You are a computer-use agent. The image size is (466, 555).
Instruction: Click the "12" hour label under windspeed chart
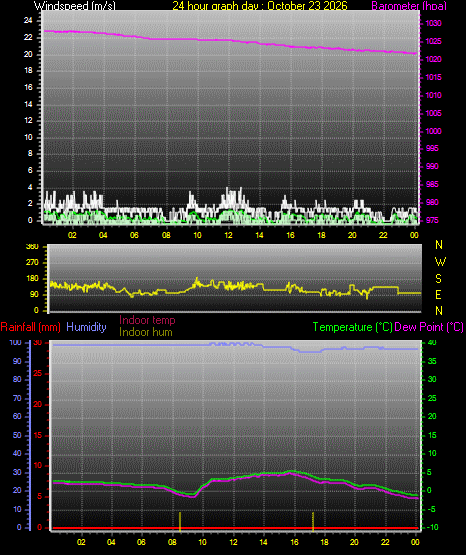click(x=228, y=235)
